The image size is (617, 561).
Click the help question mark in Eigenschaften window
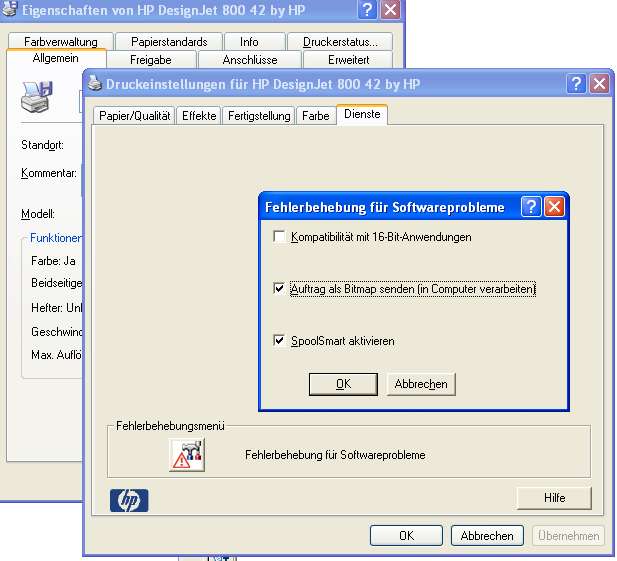pos(367,9)
